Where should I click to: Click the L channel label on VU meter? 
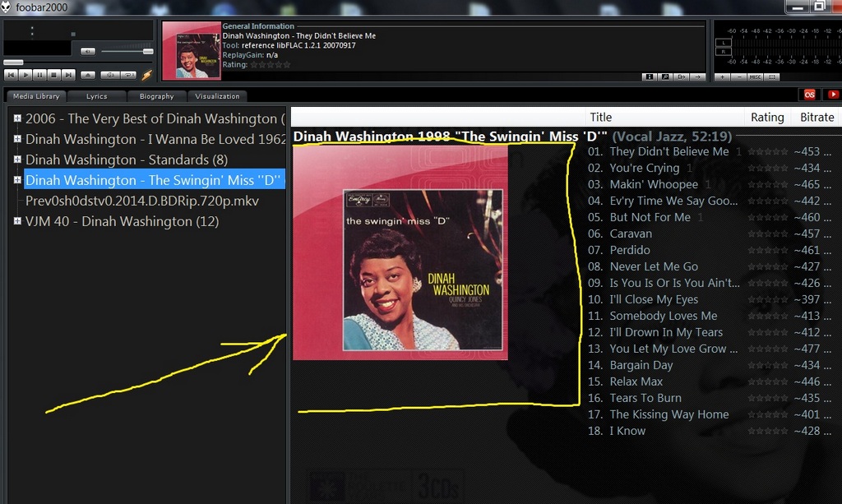[x=724, y=43]
